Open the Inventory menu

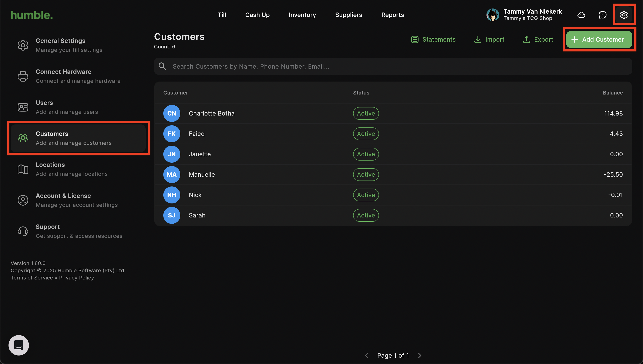pyautogui.click(x=302, y=15)
